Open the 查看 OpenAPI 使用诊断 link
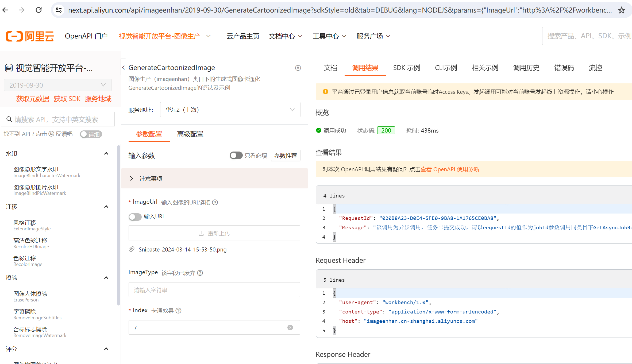 (x=450, y=169)
